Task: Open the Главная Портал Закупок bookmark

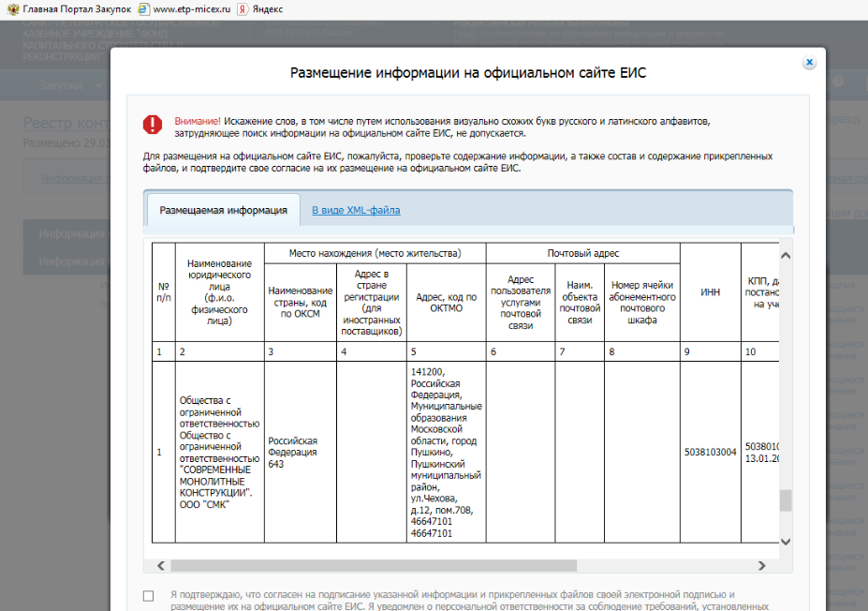Action: [x=69, y=9]
